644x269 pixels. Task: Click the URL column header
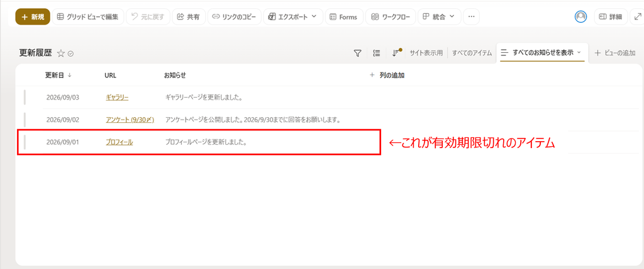point(111,75)
